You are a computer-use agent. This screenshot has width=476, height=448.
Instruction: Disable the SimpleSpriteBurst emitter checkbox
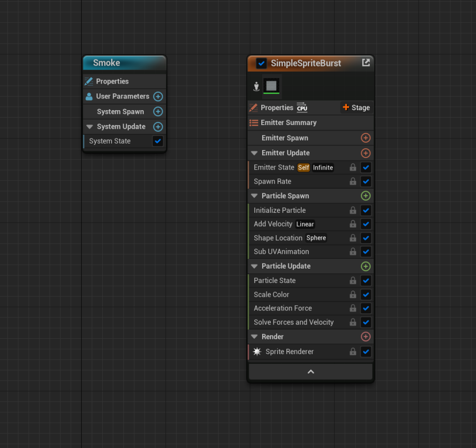[x=261, y=63]
